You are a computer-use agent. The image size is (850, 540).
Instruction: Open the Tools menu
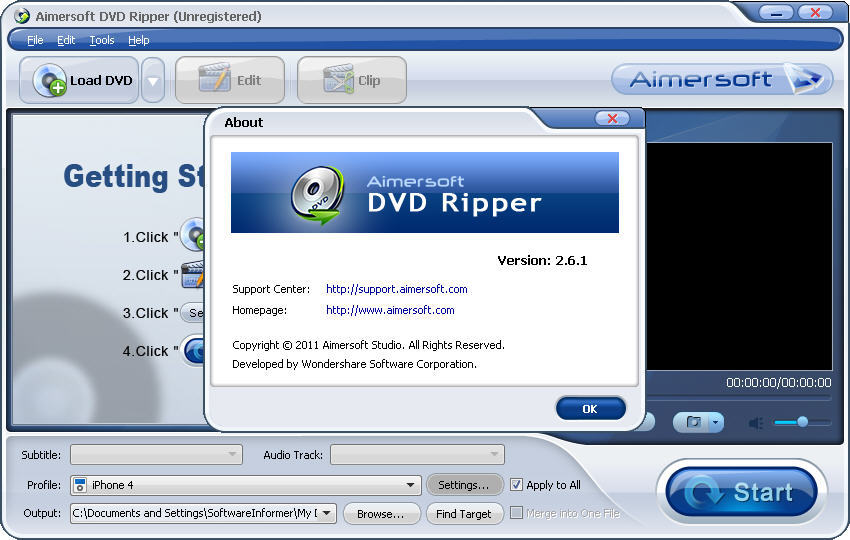[102, 40]
